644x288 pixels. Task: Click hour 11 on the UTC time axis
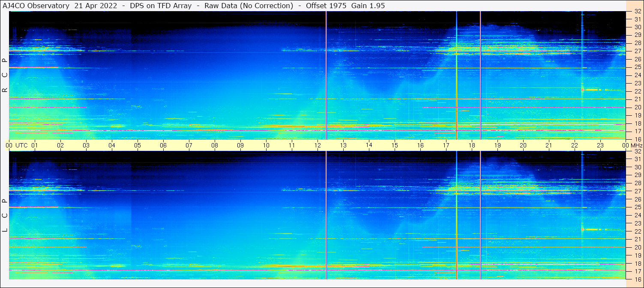point(292,145)
